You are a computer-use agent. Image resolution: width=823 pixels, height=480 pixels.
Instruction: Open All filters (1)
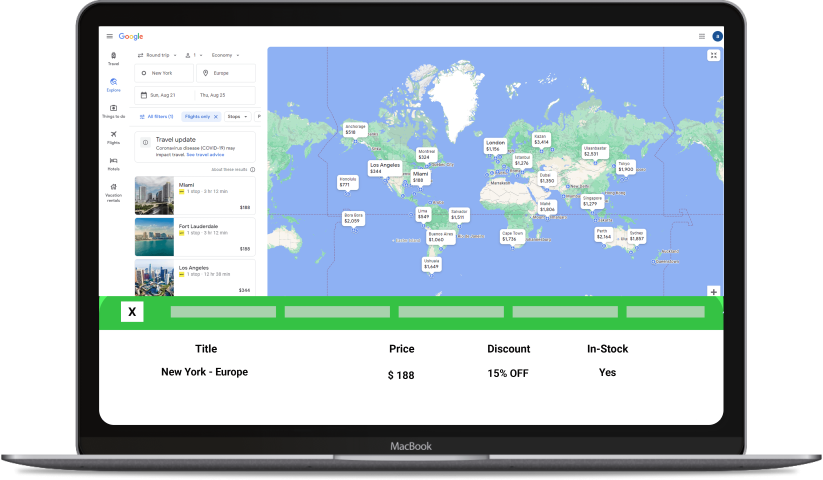pyautogui.click(x=156, y=116)
